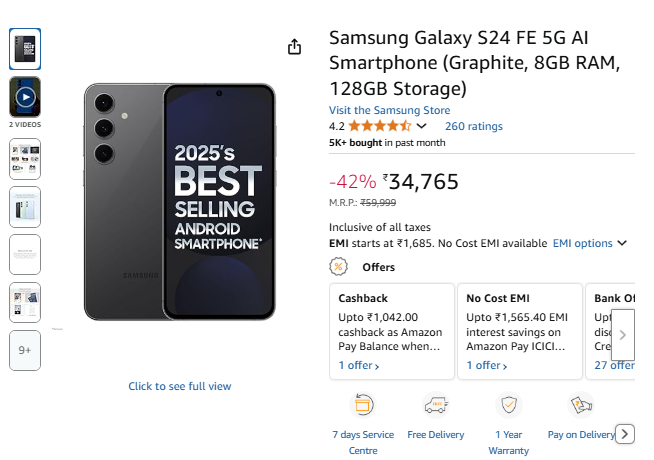Expand the EMI options dropdown
The width and height of the screenshot is (654, 460).
coord(590,243)
